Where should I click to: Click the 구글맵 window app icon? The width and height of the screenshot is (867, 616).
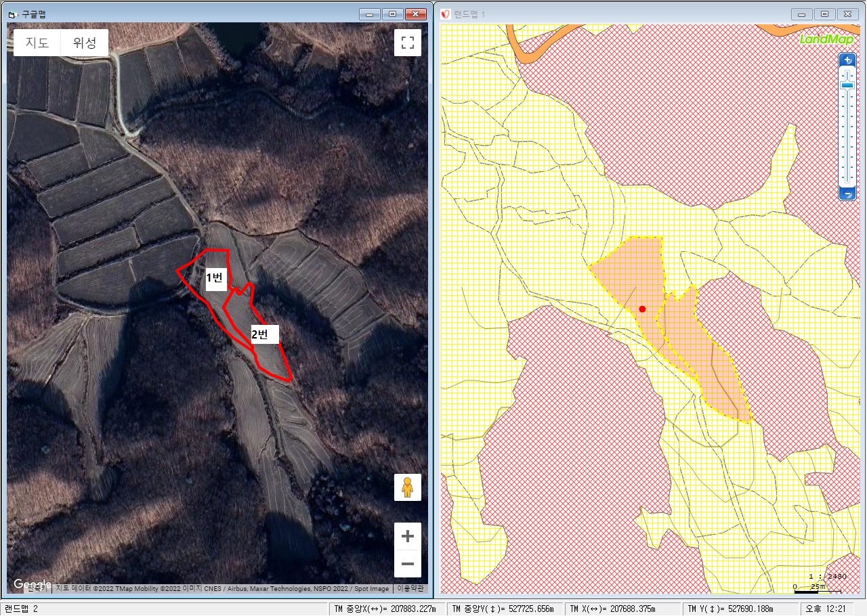(x=12, y=14)
